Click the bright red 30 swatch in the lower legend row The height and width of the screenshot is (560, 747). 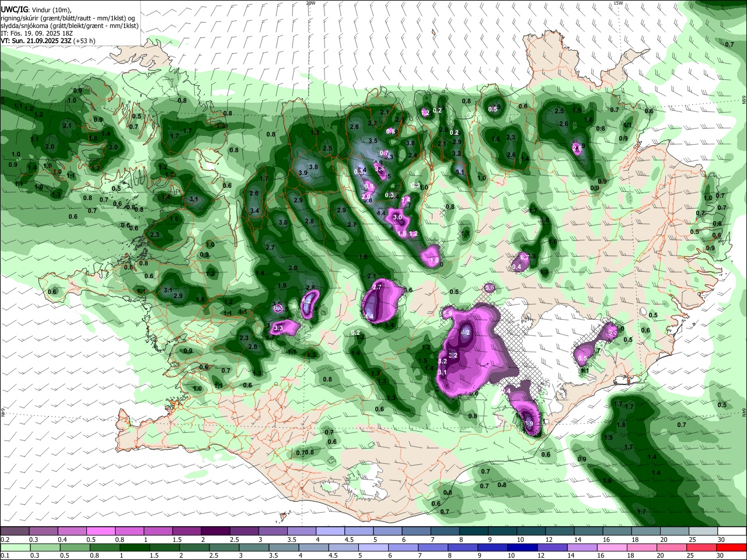click(x=731, y=548)
